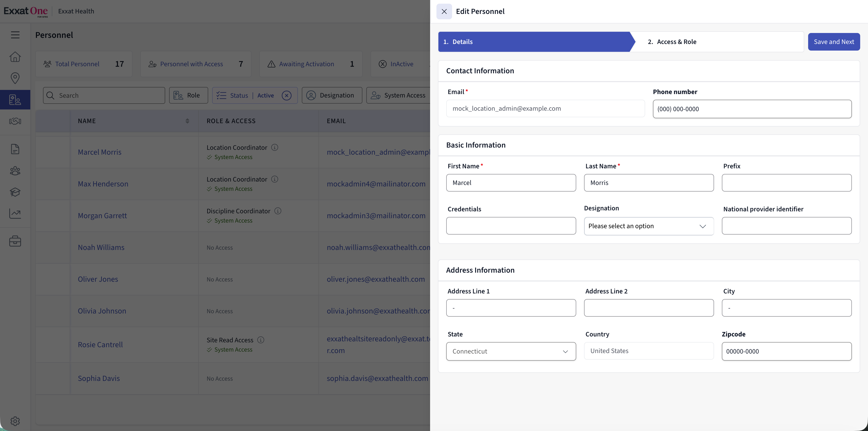Expand the State dropdown showing Connecticut
Image resolution: width=868 pixels, height=431 pixels.
tap(511, 352)
